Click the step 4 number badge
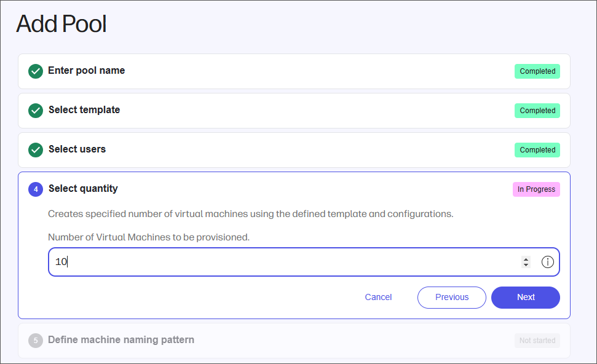The image size is (597, 364). 36,189
